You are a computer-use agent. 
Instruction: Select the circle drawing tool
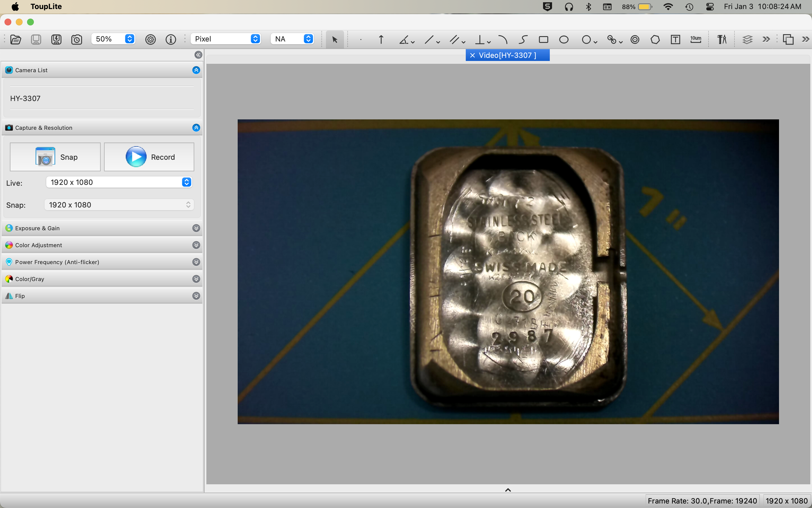(x=586, y=39)
